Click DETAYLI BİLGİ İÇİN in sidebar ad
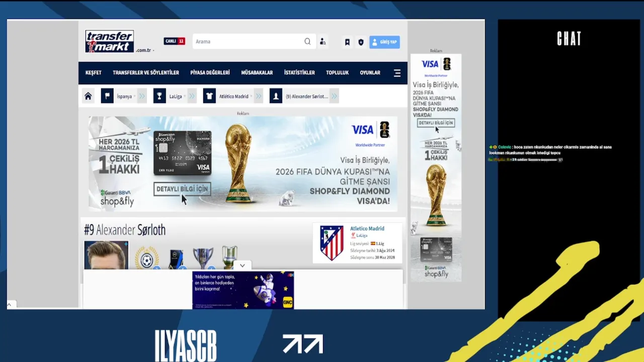Screen dimensions: 644x362 pos(436,123)
